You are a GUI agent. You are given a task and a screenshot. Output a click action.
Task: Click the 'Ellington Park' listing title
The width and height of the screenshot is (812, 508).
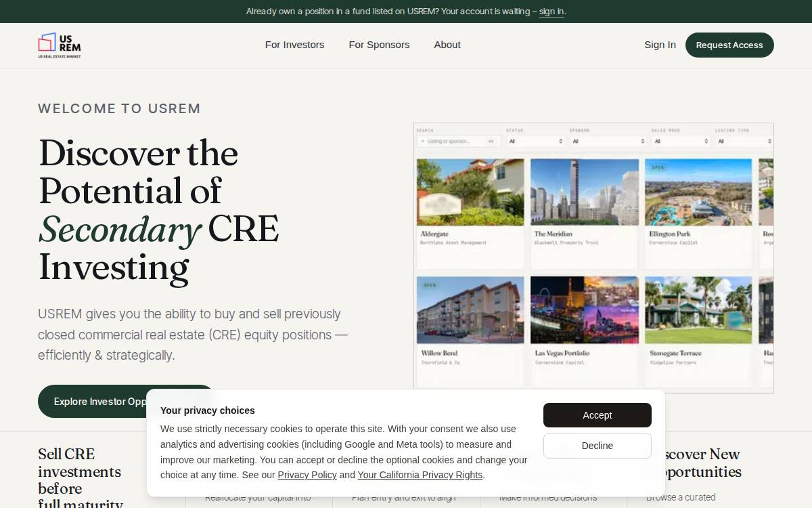670,234
